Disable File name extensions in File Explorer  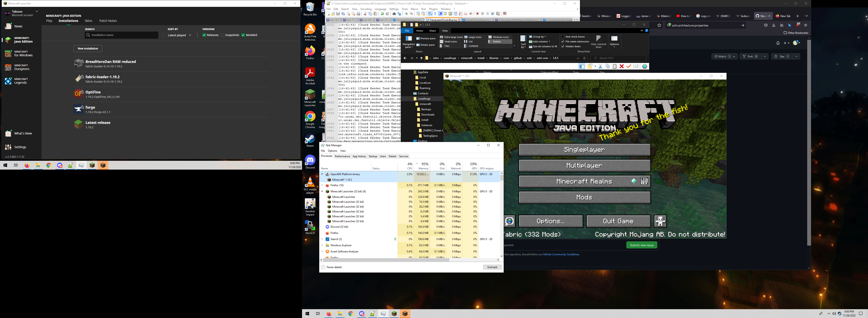tap(563, 41)
